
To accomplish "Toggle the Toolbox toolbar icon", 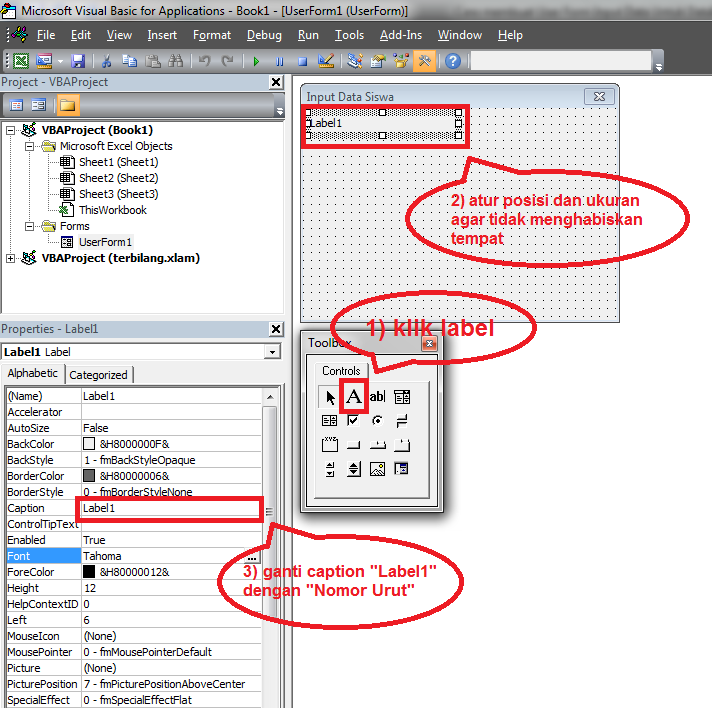I will tap(425, 61).
